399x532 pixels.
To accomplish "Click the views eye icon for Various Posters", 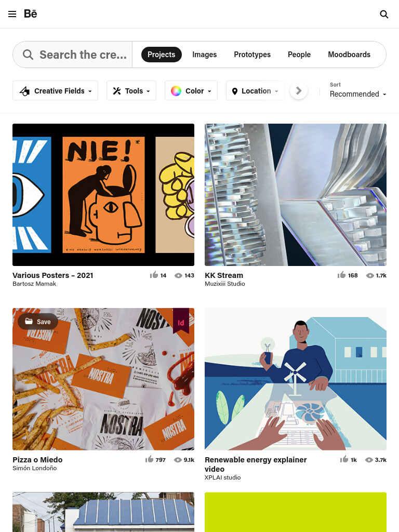I will [178, 275].
